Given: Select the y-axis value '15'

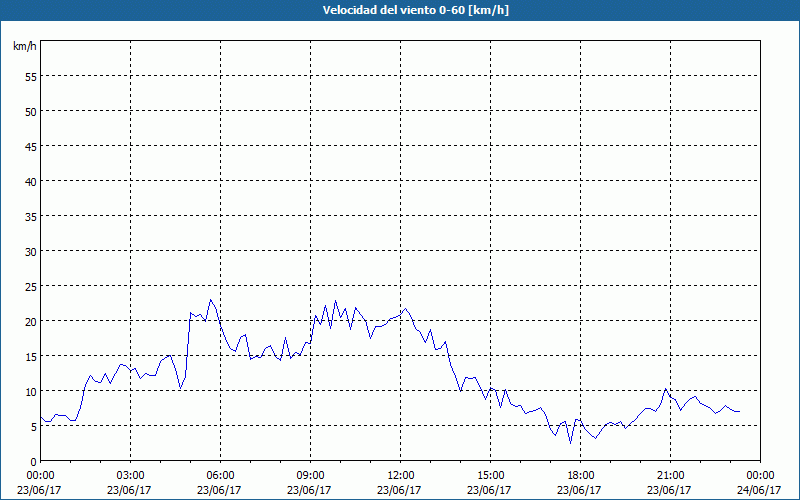Looking at the screenshot, I should tap(31, 358).
